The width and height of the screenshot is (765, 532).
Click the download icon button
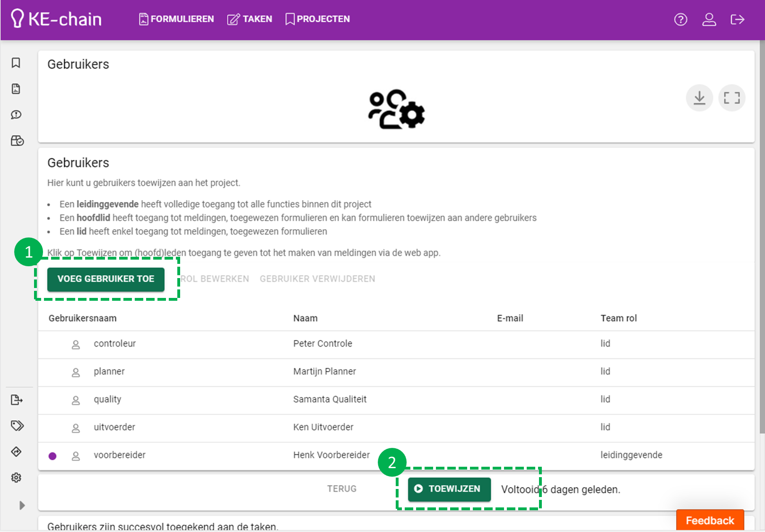699,98
